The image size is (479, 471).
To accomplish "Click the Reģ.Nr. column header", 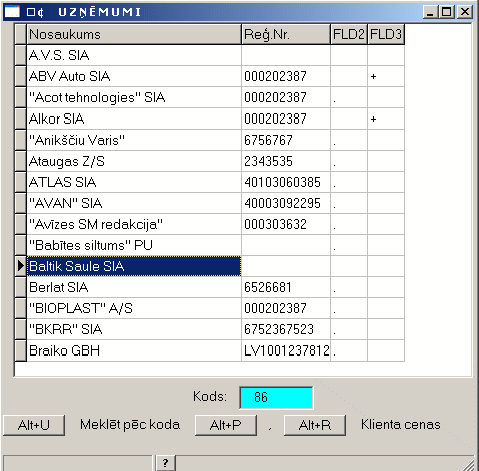I will [x=286, y=34].
